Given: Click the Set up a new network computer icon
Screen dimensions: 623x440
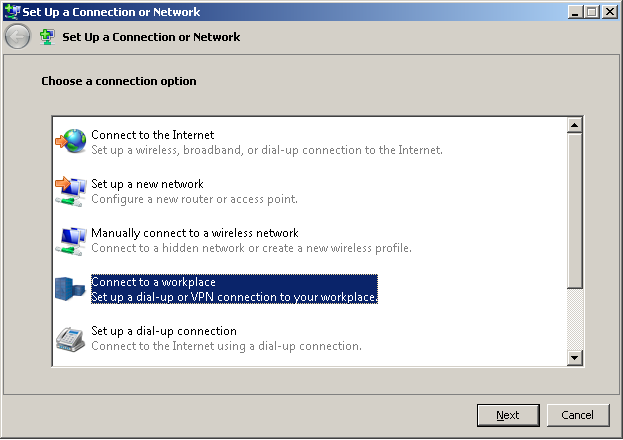Looking at the screenshot, I should (x=71, y=191).
